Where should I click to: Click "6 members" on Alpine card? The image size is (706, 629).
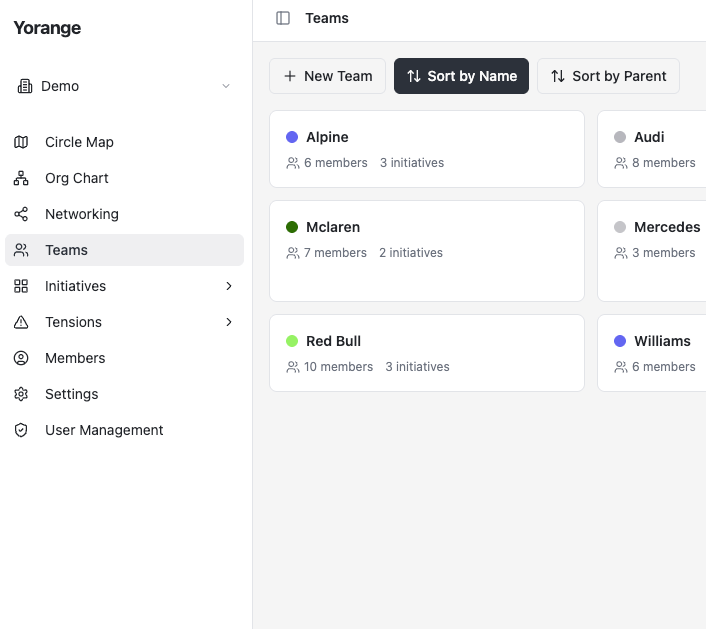pyautogui.click(x=336, y=163)
